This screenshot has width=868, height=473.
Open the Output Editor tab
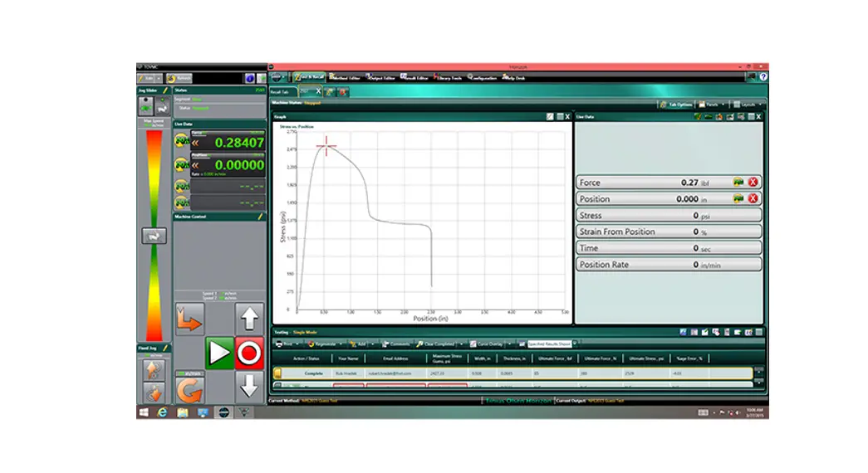(381, 77)
